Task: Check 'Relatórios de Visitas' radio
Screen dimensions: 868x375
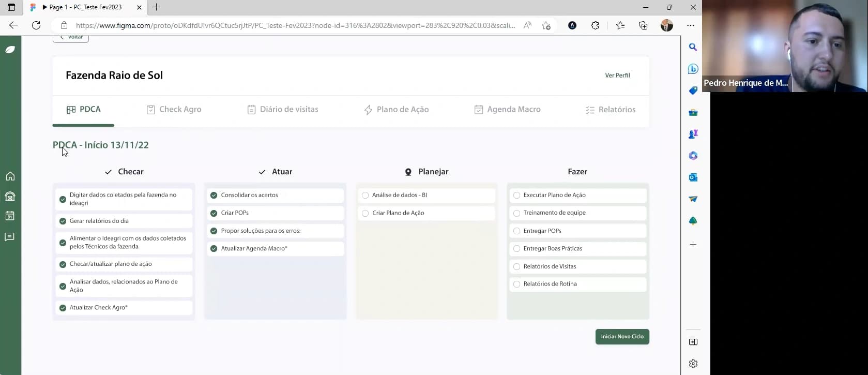Action: click(x=516, y=267)
